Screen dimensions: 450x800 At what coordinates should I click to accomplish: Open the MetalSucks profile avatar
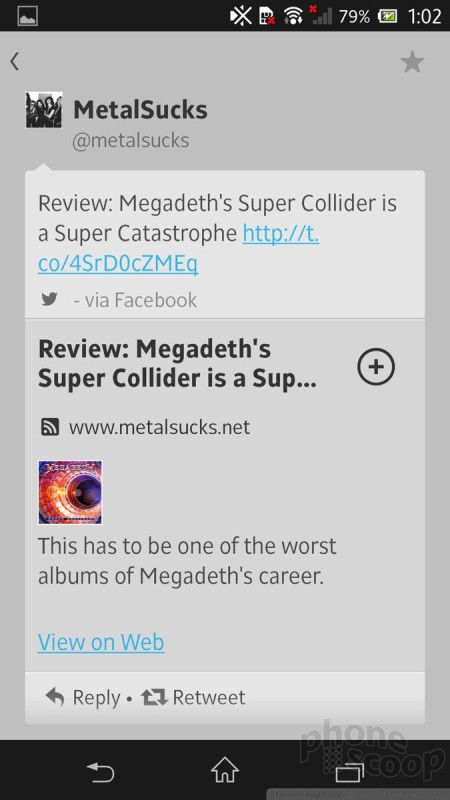44,110
